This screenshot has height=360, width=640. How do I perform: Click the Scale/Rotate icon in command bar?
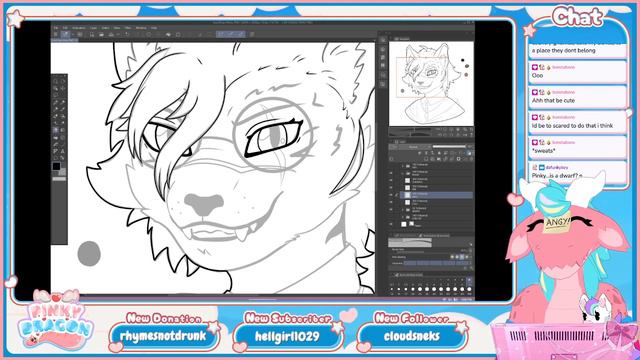tap(178, 34)
